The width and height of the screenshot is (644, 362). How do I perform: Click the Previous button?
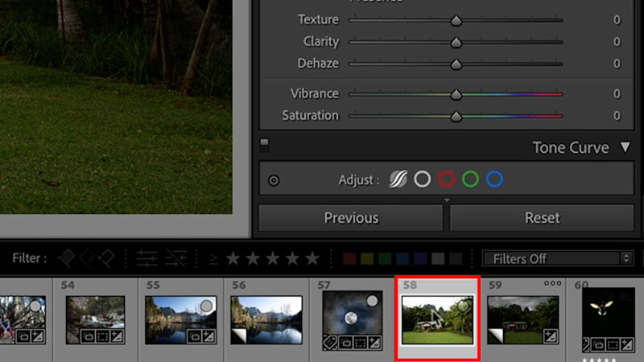351,218
